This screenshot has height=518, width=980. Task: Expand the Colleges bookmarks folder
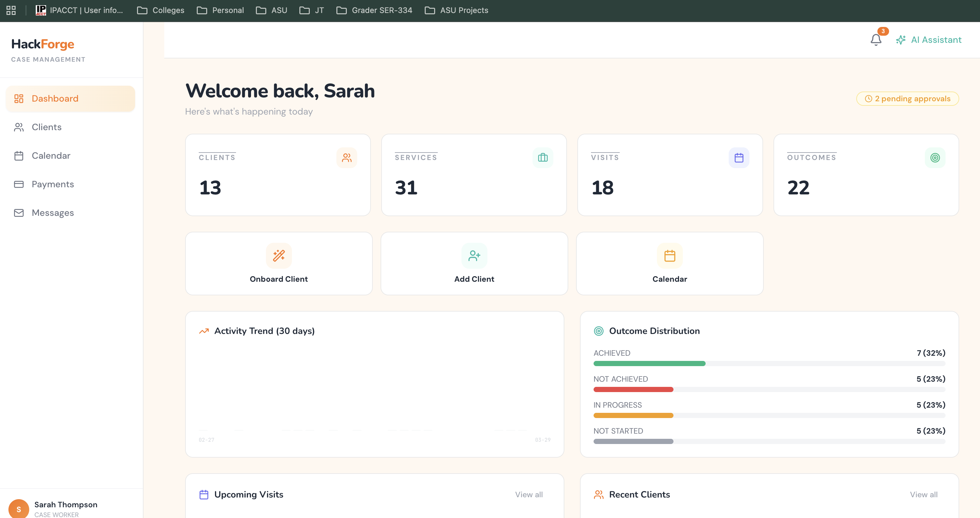pyautogui.click(x=161, y=10)
